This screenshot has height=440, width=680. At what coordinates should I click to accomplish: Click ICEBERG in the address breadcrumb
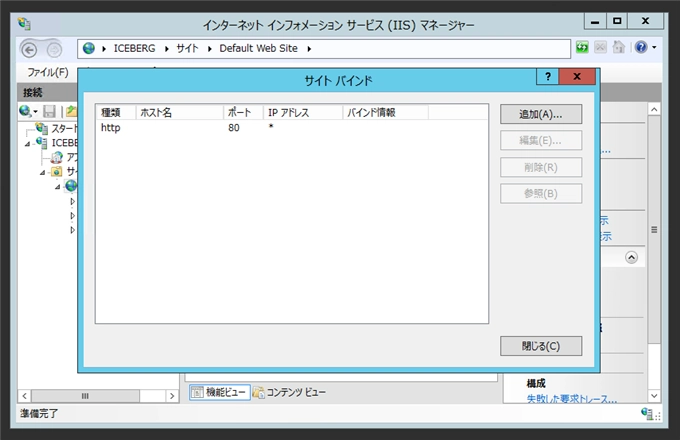[134, 49]
